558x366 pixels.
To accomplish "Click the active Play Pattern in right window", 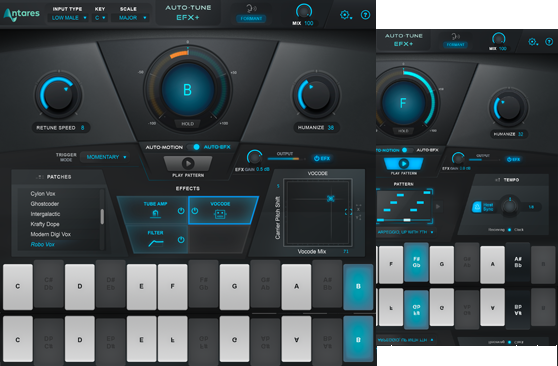I will [403, 163].
